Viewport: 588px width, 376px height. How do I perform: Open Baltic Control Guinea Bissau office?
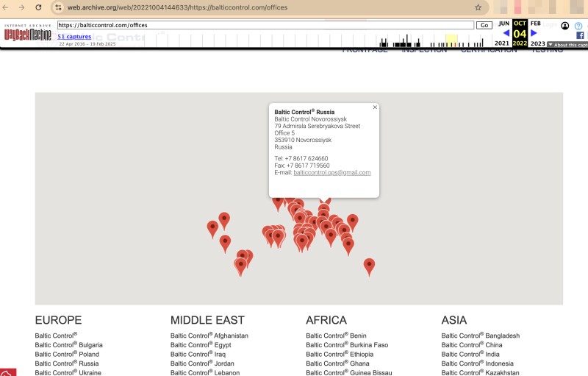click(x=348, y=372)
